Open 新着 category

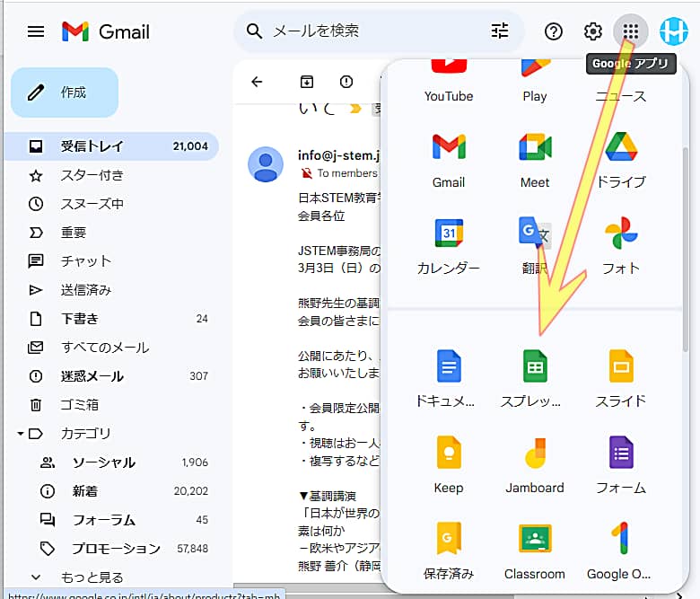pos(111,491)
